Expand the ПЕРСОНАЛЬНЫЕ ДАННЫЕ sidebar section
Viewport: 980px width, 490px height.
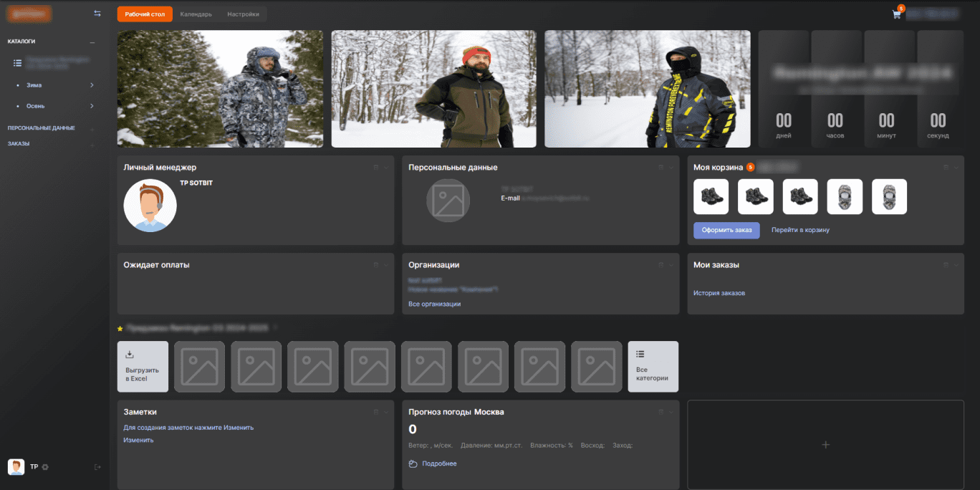[92, 128]
